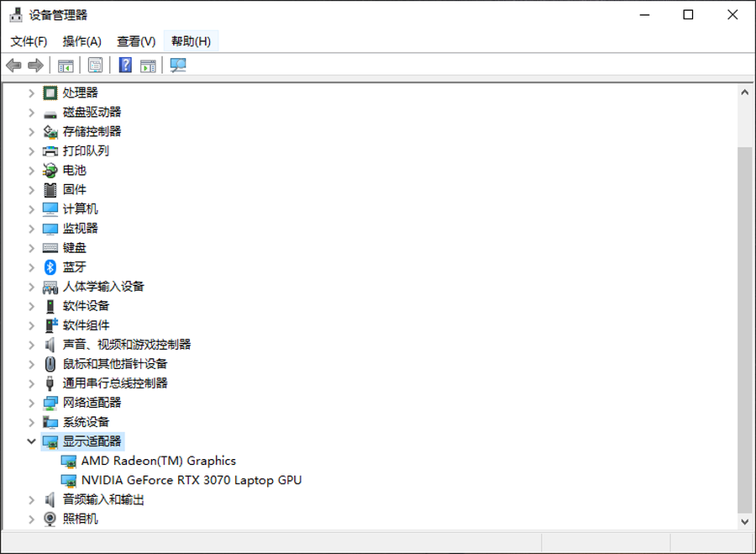Select NVIDIA GeForce RTX 3070 Laptop GPU
The width and height of the screenshot is (756, 554).
point(192,480)
